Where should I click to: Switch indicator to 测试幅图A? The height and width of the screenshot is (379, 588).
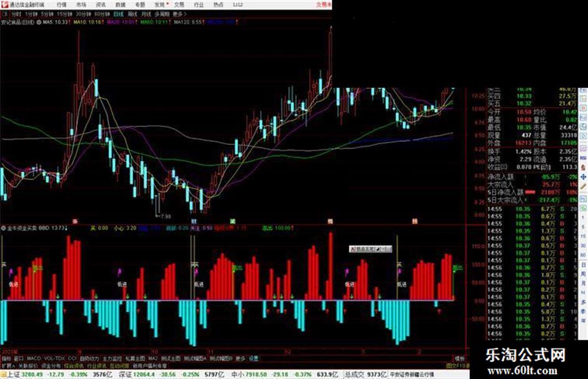tap(195, 358)
